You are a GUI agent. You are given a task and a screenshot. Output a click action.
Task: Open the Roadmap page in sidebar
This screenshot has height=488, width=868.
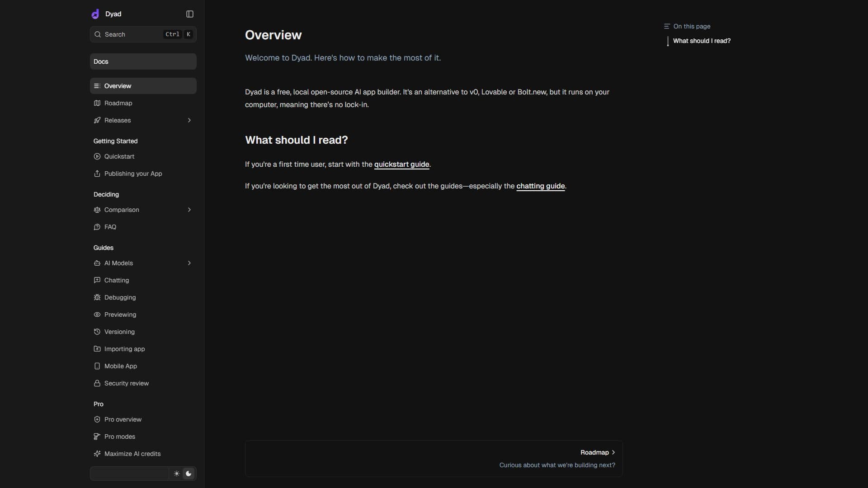click(143, 103)
